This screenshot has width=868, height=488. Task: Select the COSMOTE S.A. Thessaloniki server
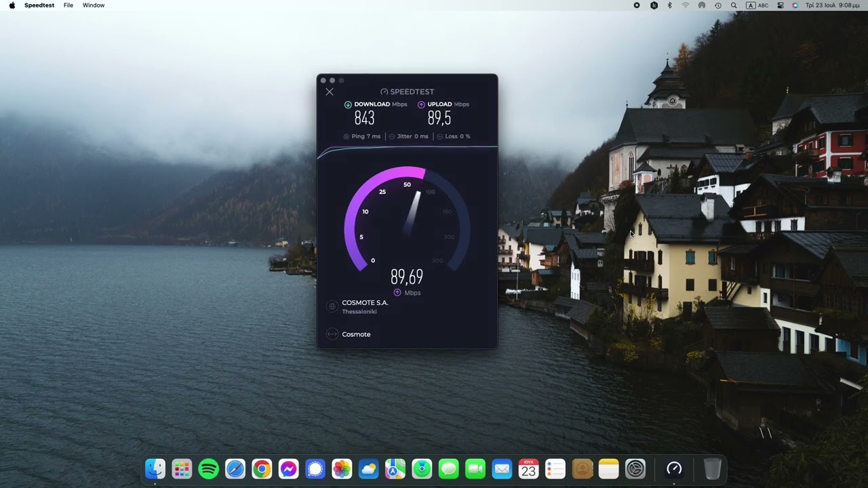click(365, 306)
